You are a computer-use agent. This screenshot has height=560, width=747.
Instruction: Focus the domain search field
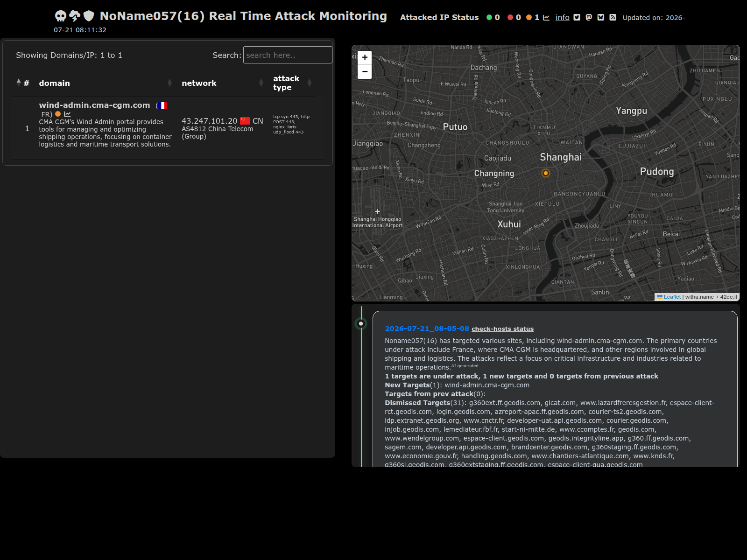[x=288, y=55]
